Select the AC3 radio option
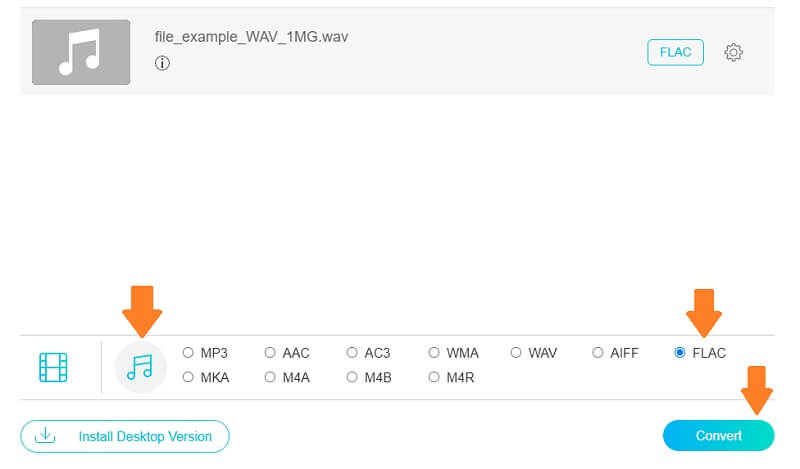The width and height of the screenshot is (800, 469). click(352, 353)
